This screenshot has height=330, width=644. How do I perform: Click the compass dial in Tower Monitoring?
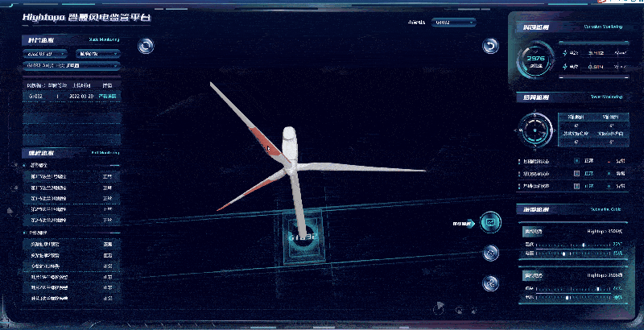click(535, 130)
